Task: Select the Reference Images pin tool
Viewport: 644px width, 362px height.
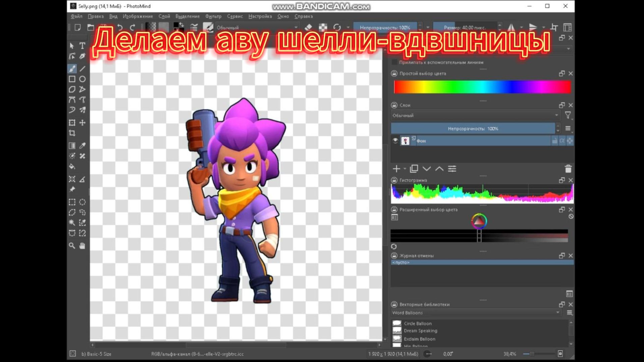Action: click(x=72, y=189)
